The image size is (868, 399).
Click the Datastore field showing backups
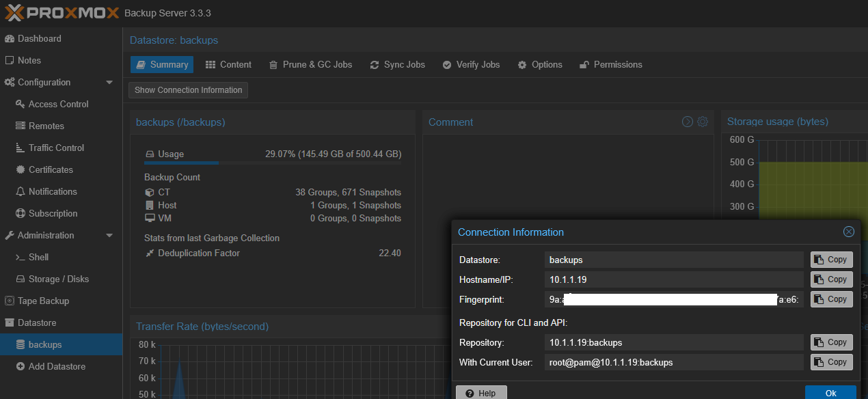click(x=674, y=260)
